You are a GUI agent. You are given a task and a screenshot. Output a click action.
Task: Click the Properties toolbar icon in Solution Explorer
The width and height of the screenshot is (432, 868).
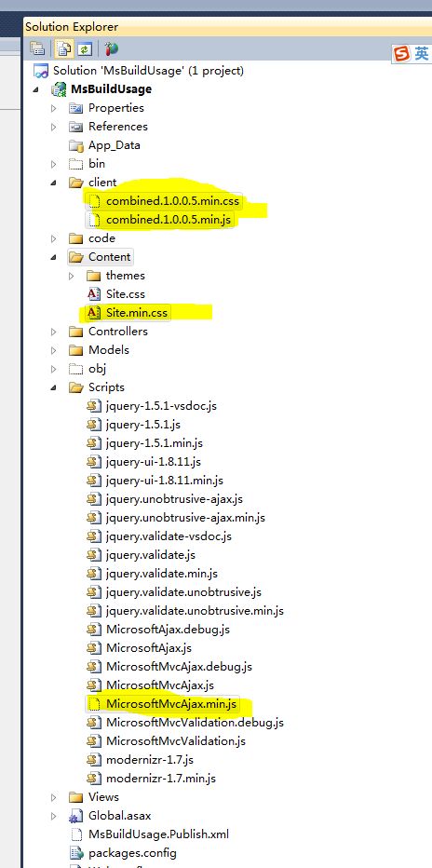click(37, 49)
